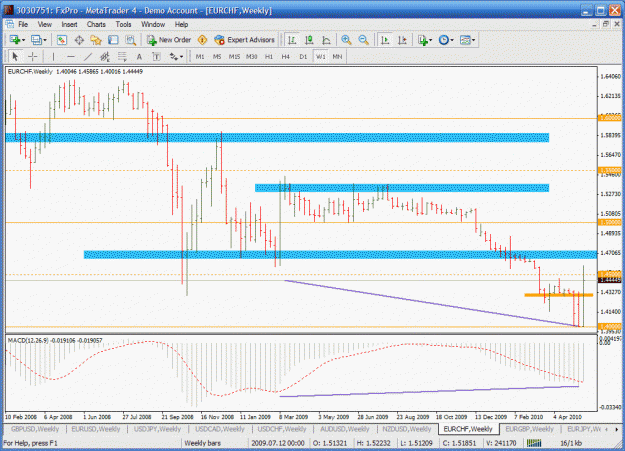Expand the Arrows objects dropdown

coord(176,57)
